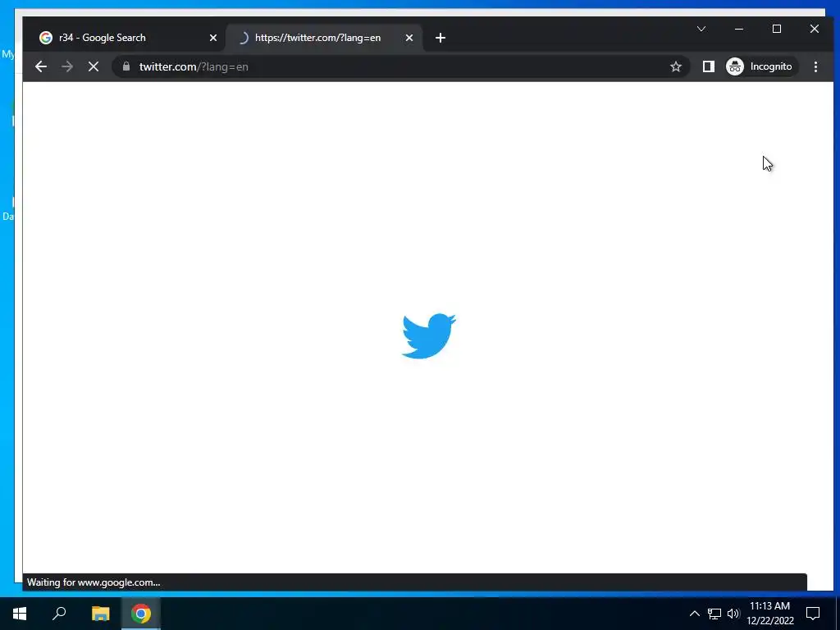
Task: Open the clock showing 11:13 AM
Action: click(770, 614)
